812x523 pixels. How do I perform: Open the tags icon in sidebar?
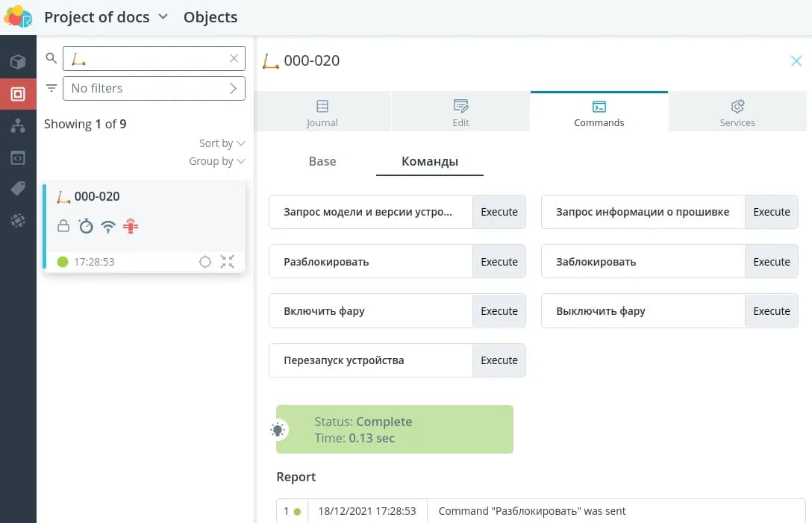pos(18,189)
